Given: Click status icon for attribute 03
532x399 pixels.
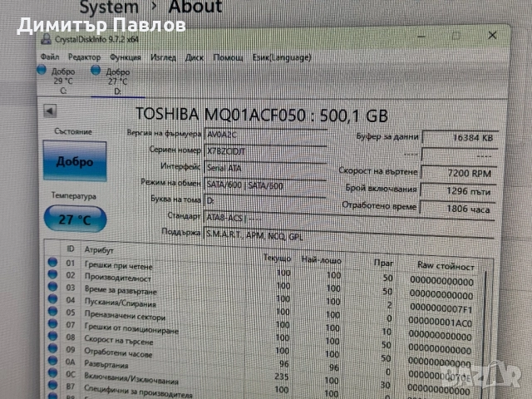Looking at the screenshot, I should click(x=52, y=287).
